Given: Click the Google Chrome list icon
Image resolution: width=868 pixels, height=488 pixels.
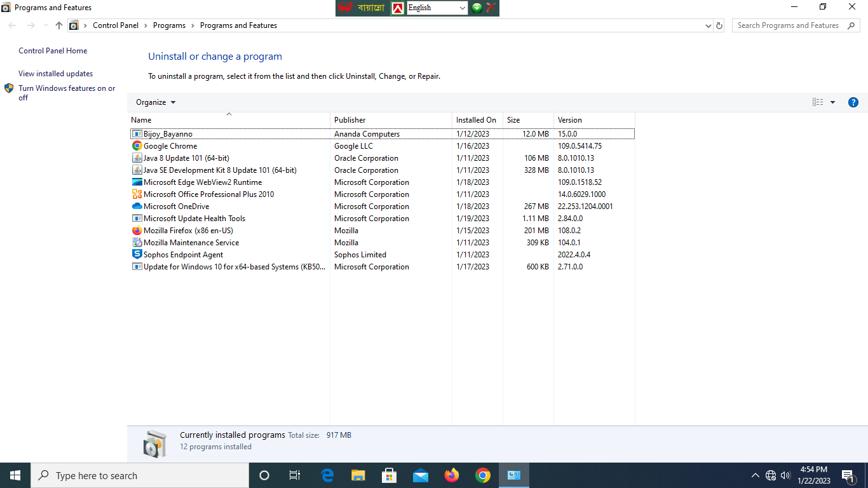Looking at the screenshot, I should [137, 146].
